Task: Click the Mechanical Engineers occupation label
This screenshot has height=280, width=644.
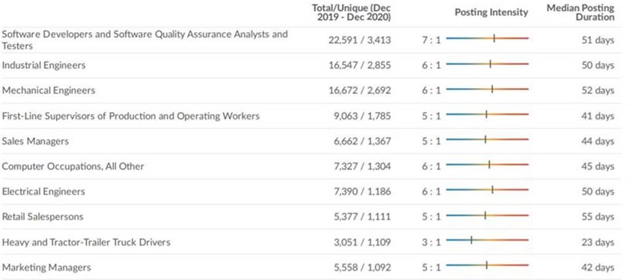Action: point(48,90)
